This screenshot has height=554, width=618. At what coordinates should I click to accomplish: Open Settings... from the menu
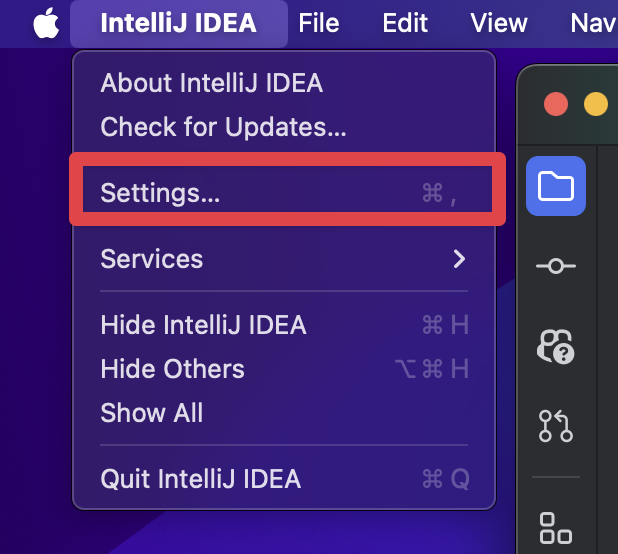(161, 193)
